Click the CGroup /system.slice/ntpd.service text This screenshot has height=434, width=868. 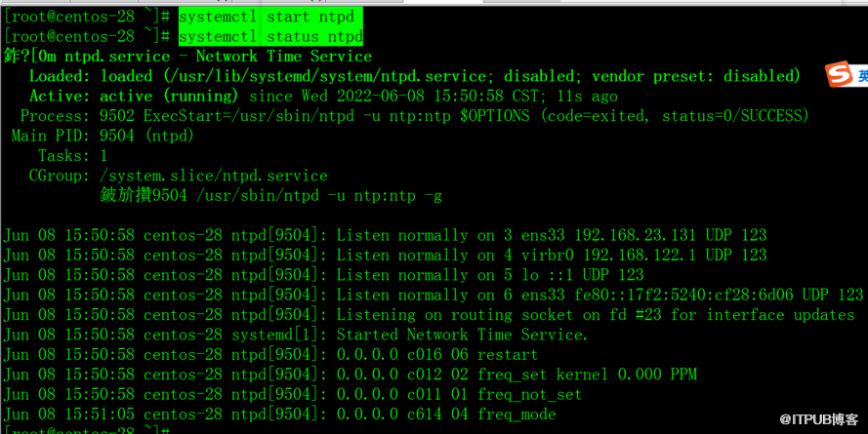click(x=214, y=176)
